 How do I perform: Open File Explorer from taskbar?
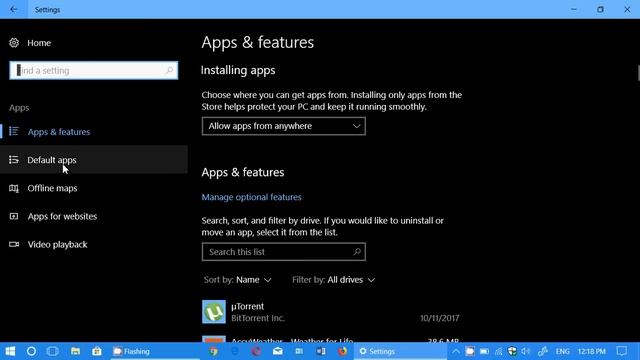[x=75, y=351]
